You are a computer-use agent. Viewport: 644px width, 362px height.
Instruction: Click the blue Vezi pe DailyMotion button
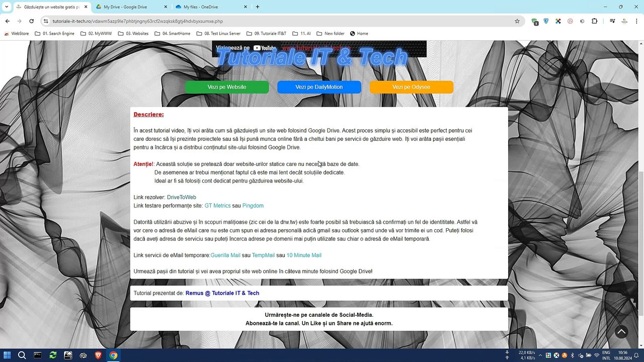pos(319,87)
